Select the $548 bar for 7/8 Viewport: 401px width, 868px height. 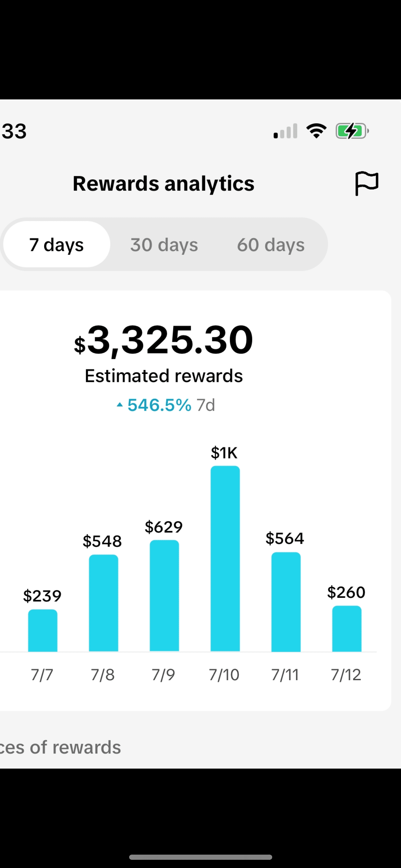point(104,603)
